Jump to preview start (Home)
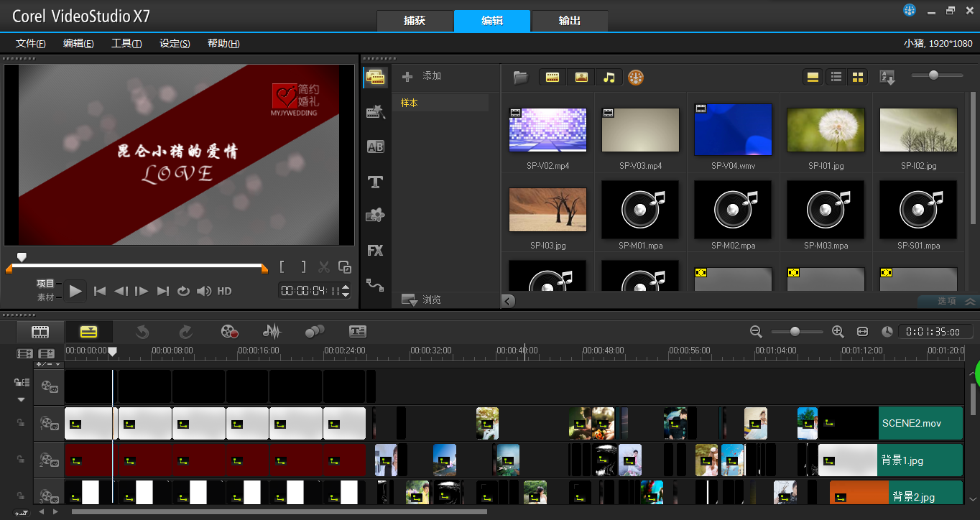Image resolution: width=980 pixels, height=520 pixels. coord(100,291)
